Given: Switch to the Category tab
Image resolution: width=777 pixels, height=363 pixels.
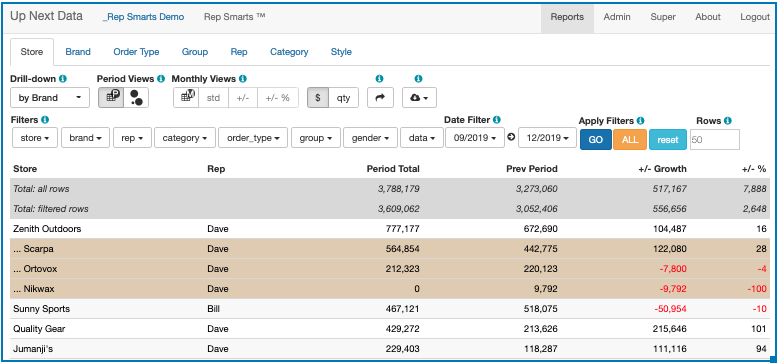Looking at the screenshot, I should tap(289, 52).
